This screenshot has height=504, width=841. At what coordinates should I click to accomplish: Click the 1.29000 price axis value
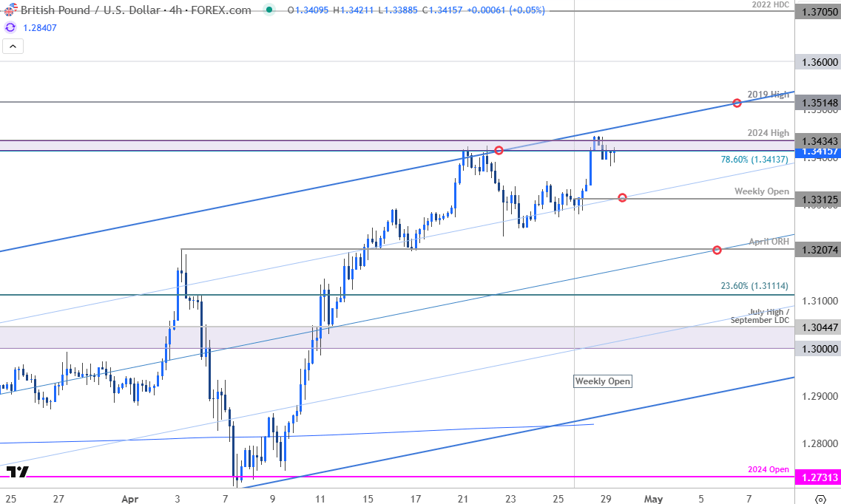pyautogui.click(x=820, y=396)
